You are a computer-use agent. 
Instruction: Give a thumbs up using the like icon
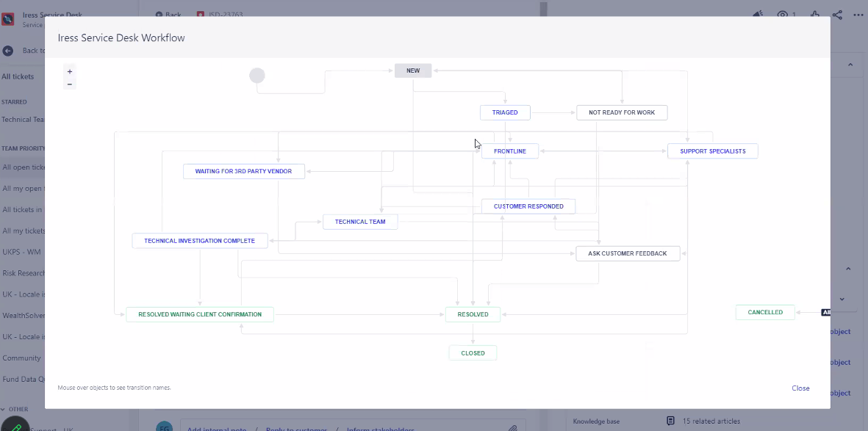coord(814,14)
